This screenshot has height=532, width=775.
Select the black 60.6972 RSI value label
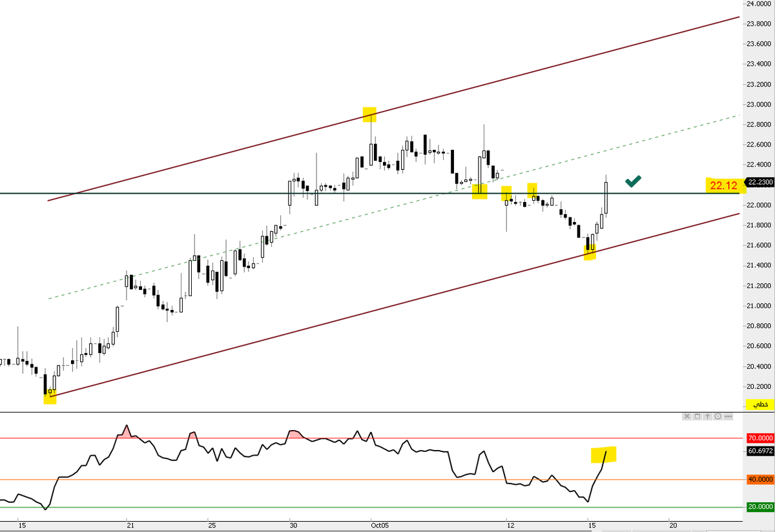tap(759, 450)
